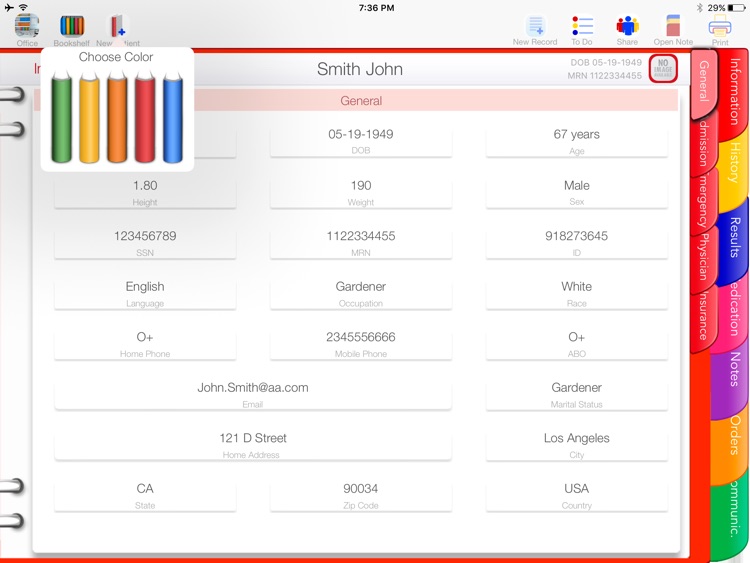
Task: Tap the New Patient icon
Action: 118,26
